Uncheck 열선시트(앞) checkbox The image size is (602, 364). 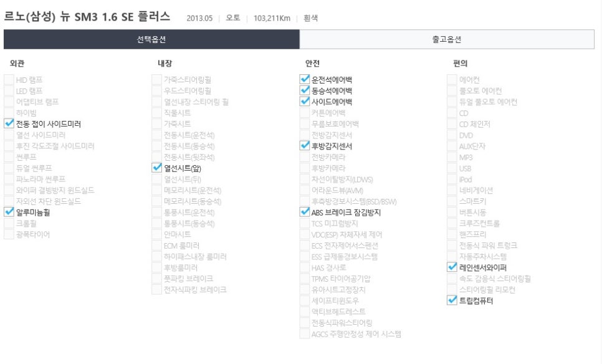(156, 168)
